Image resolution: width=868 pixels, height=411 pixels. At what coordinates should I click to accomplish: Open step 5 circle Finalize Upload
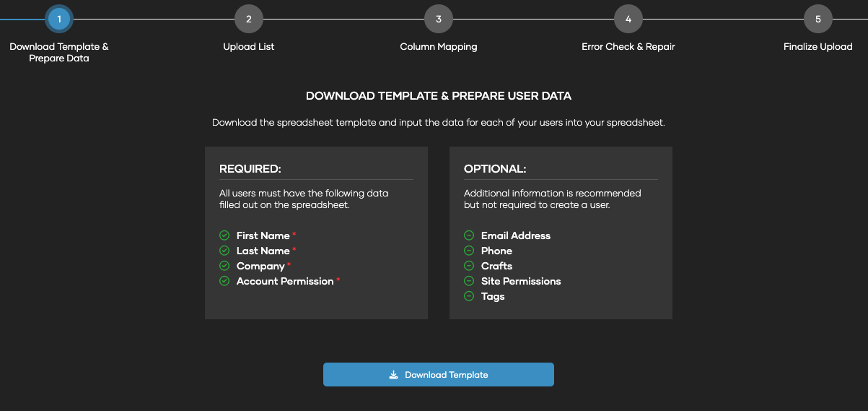tap(818, 19)
